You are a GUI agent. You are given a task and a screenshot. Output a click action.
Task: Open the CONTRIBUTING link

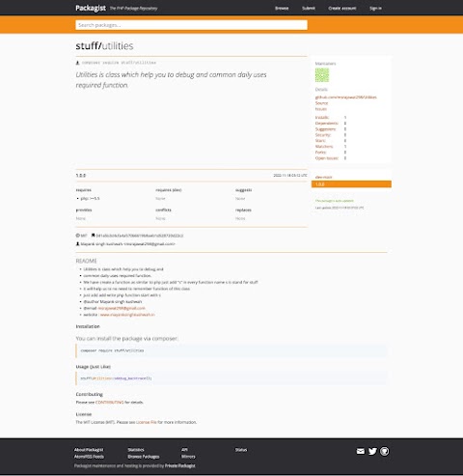point(109,403)
